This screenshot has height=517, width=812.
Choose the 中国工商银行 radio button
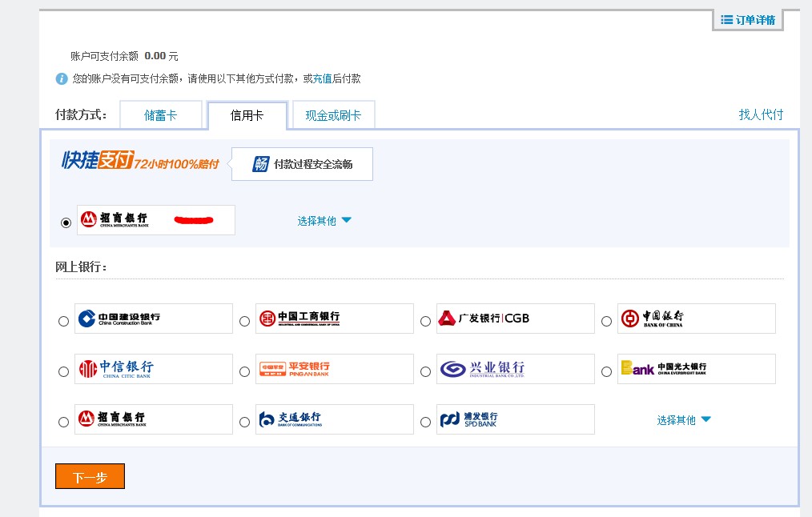[244, 322]
